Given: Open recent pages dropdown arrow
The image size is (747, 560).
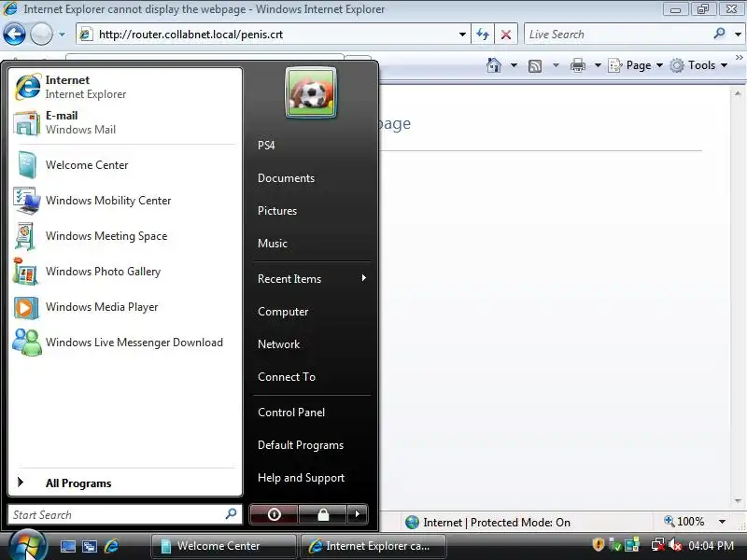Looking at the screenshot, I should [x=62, y=35].
